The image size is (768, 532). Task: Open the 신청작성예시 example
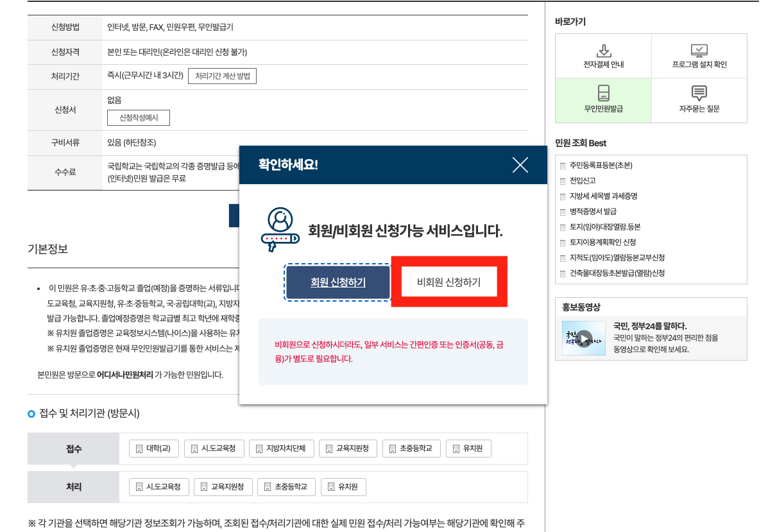pos(140,117)
